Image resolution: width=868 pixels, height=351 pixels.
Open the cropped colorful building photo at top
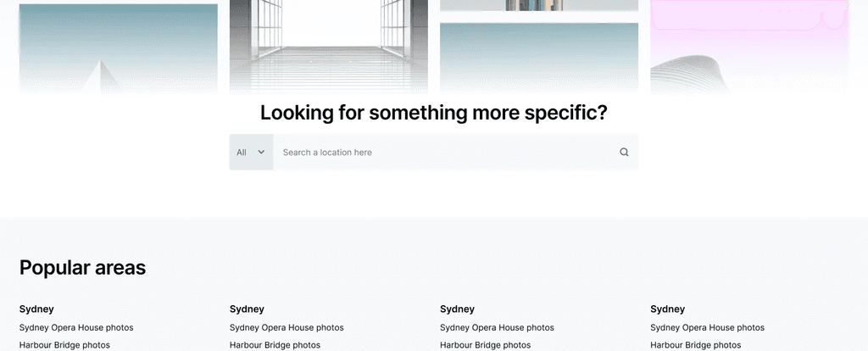click(x=539, y=6)
